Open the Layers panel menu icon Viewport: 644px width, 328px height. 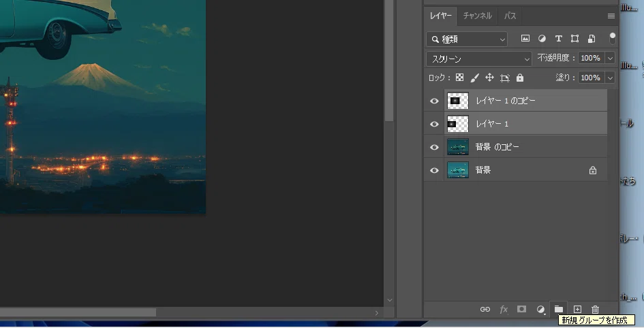coord(611,16)
